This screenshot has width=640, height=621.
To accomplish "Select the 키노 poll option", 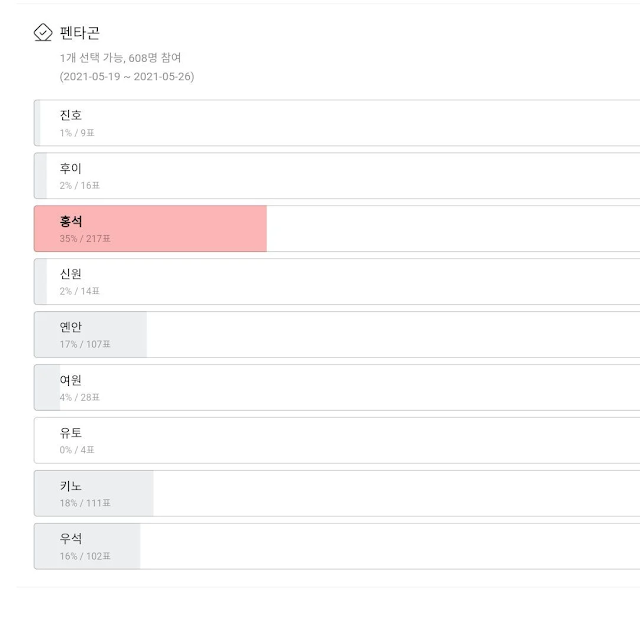I will 336,494.
